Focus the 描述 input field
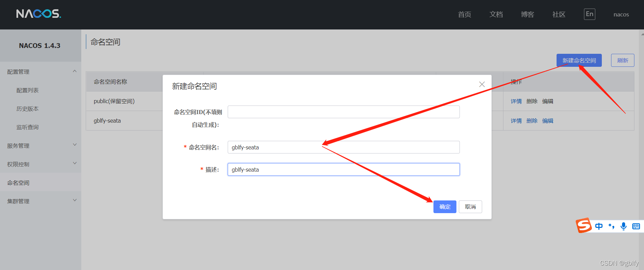The width and height of the screenshot is (644, 270). (344, 170)
